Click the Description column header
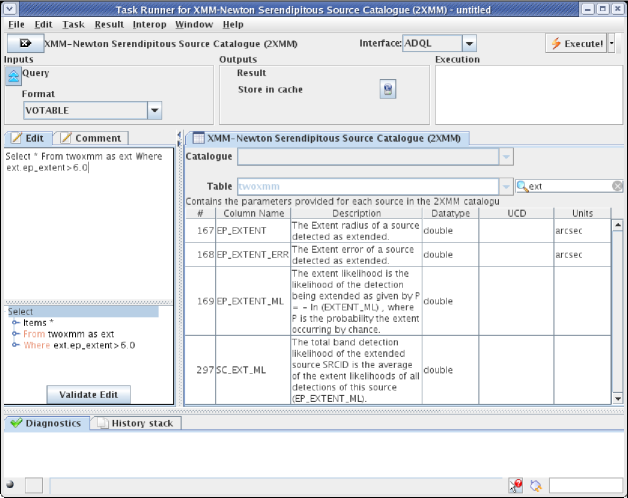The width and height of the screenshot is (628, 498). point(356,213)
